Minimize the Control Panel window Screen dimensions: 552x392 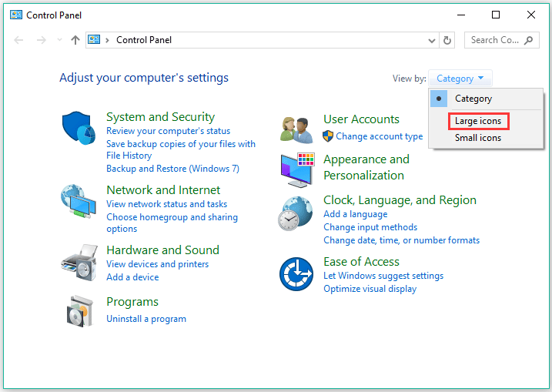[x=461, y=15]
